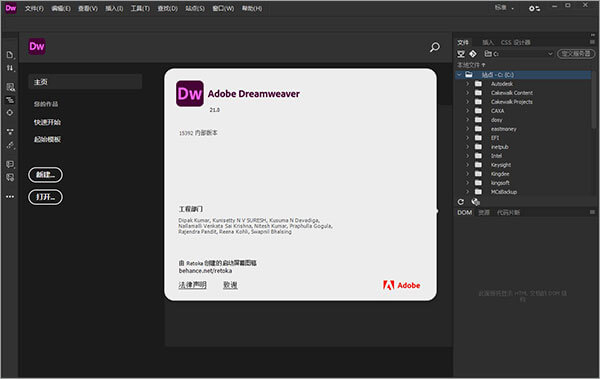Switch to the 代码片断 panel tab
The image size is (600, 379).
coord(508,212)
